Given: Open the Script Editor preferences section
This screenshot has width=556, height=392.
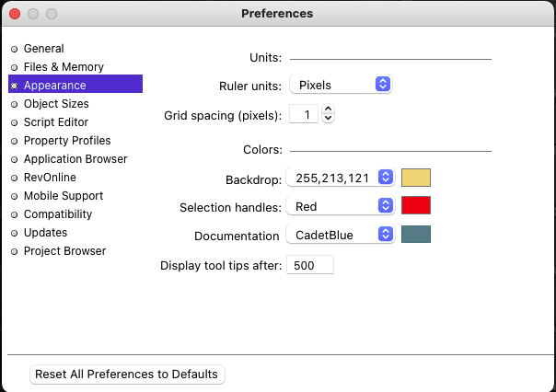Looking at the screenshot, I should click(x=55, y=122).
